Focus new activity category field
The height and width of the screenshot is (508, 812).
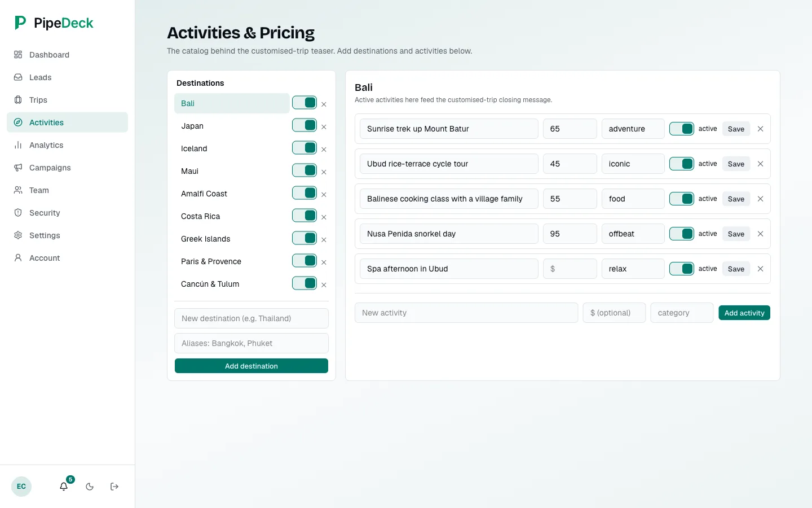pyautogui.click(x=682, y=313)
